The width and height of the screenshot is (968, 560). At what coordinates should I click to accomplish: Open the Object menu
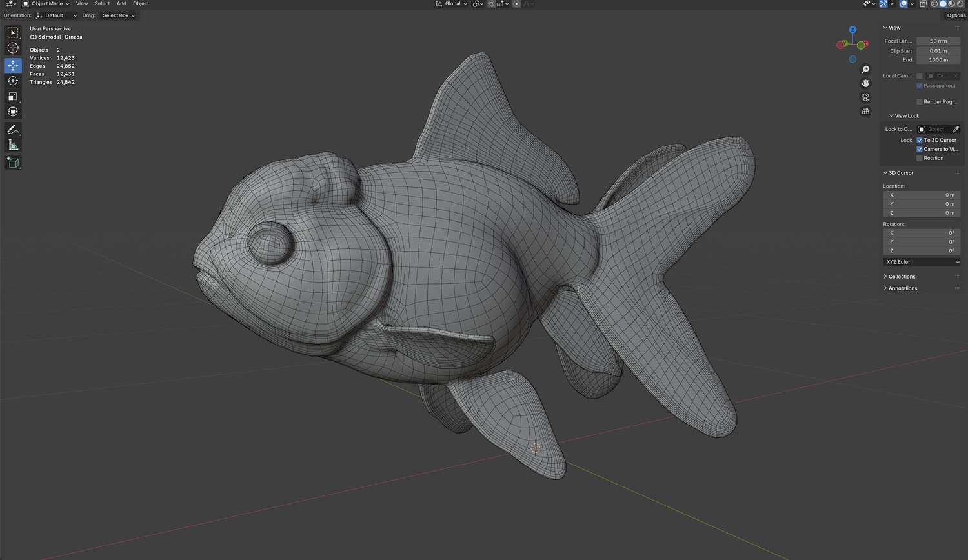(141, 4)
